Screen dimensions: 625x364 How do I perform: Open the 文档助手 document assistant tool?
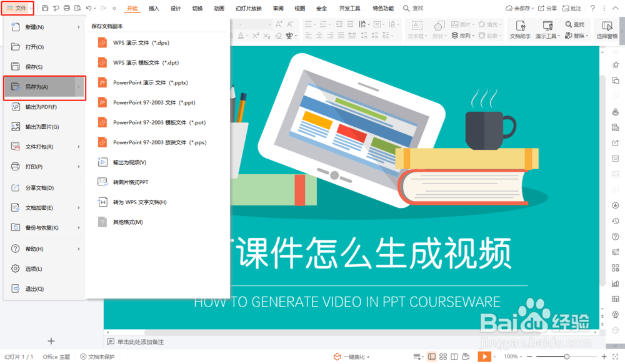[520, 30]
